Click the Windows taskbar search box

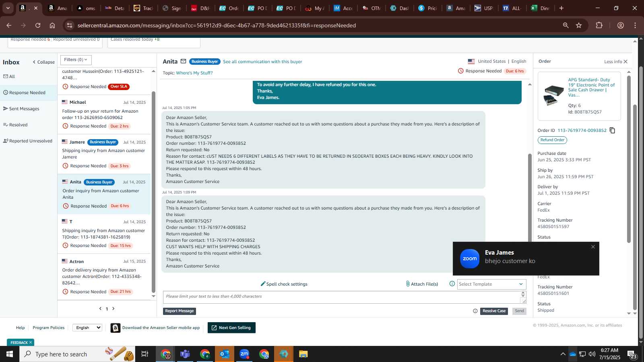coord(77,354)
